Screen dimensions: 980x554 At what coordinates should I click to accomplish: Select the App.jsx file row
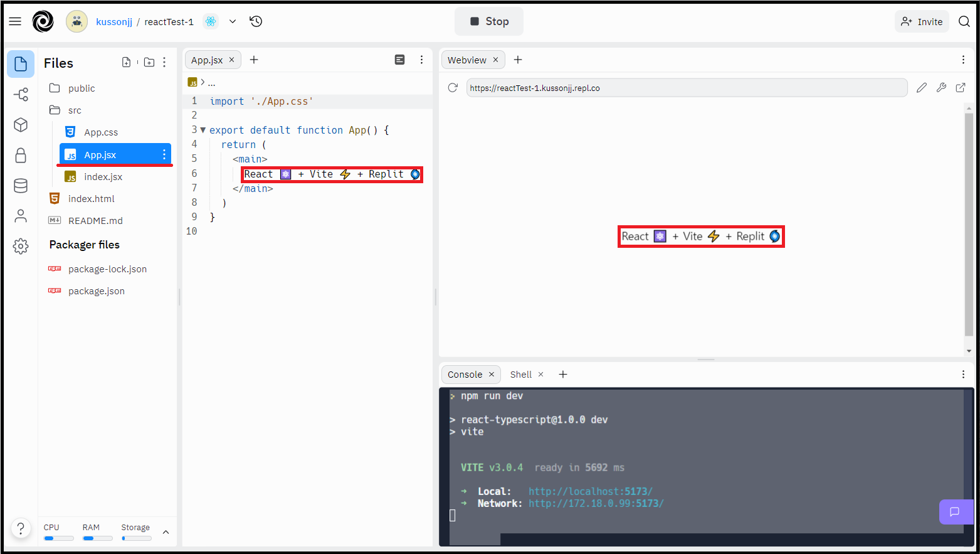(115, 154)
